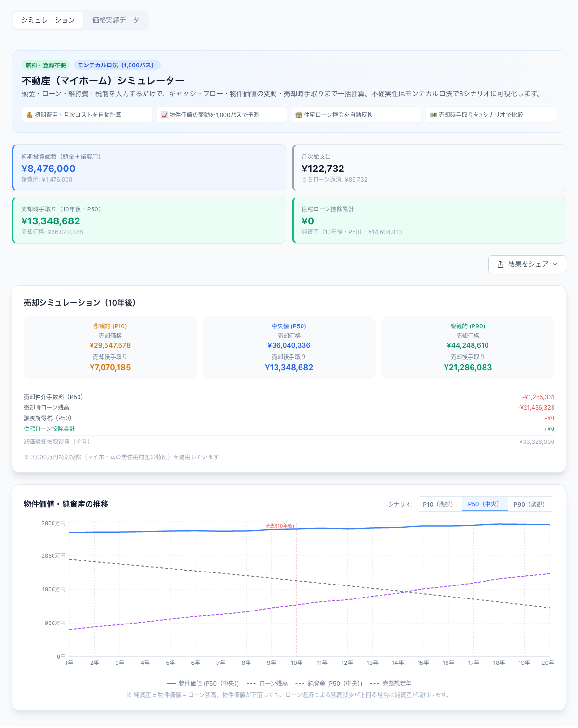Select the シミュレーション tab
The height and width of the screenshot is (728, 578).
48,20
